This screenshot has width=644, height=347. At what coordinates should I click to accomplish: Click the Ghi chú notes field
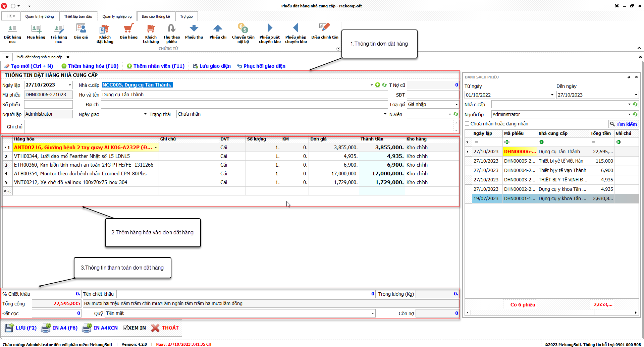[x=238, y=127]
